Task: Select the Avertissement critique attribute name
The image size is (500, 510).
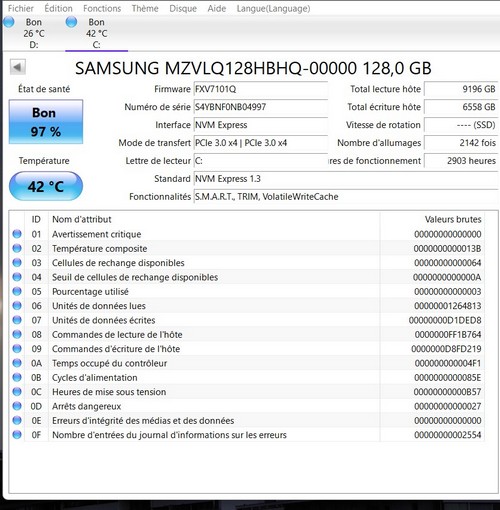Action: pos(97,234)
